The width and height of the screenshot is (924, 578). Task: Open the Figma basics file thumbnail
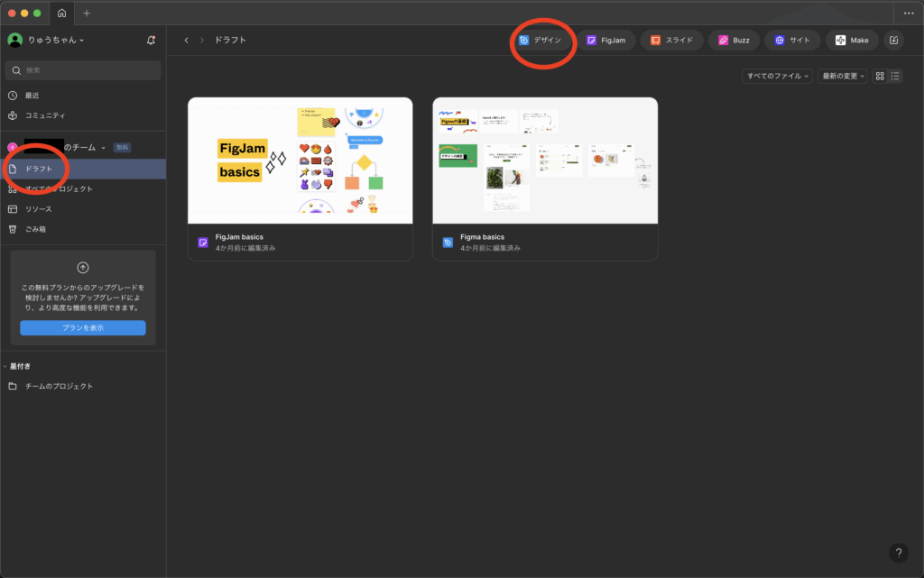pos(545,161)
